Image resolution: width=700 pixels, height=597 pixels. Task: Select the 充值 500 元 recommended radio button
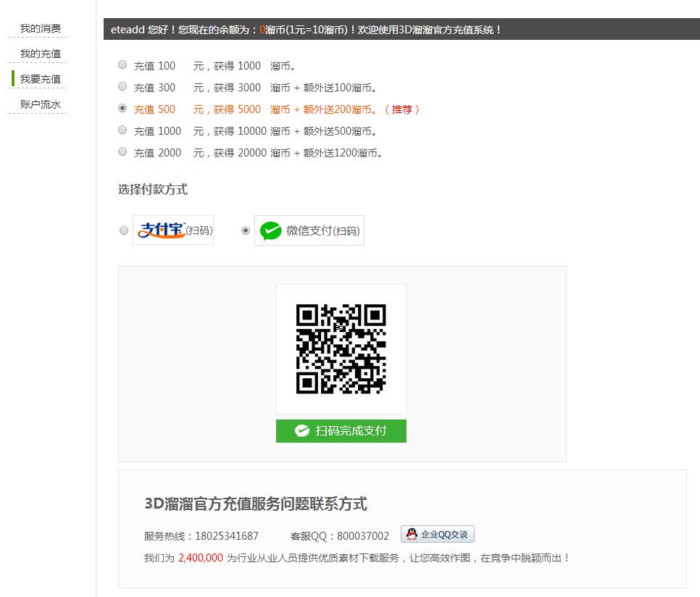(122, 108)
